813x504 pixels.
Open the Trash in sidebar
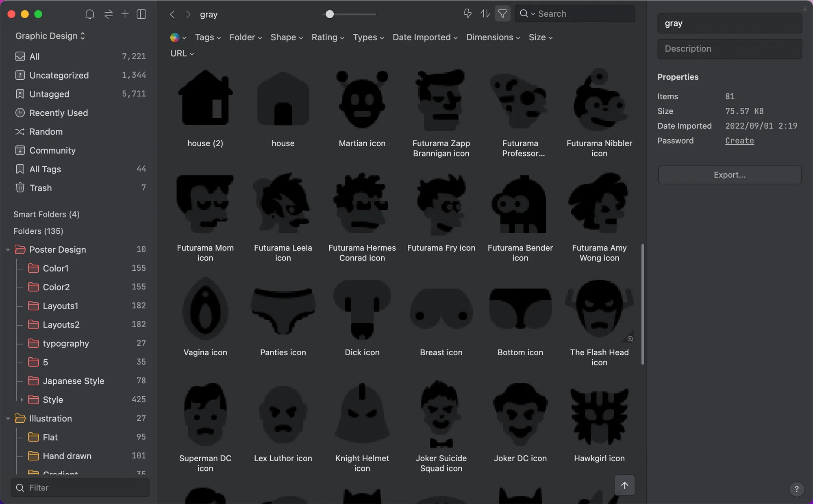pos(80,188)
